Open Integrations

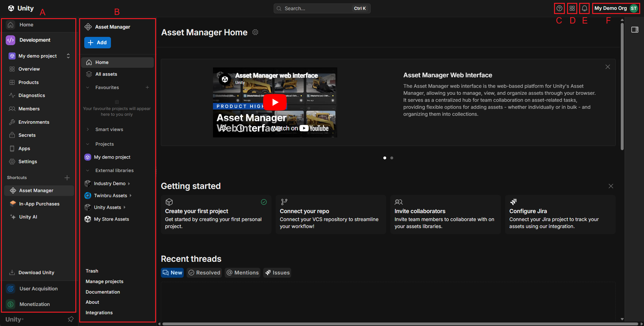click(99, 313)
